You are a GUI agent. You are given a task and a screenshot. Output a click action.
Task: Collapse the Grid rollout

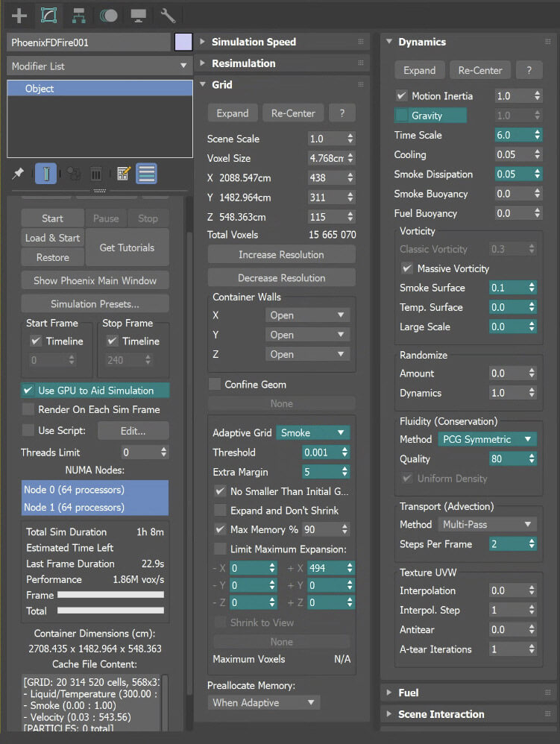(x=202, y=84)
